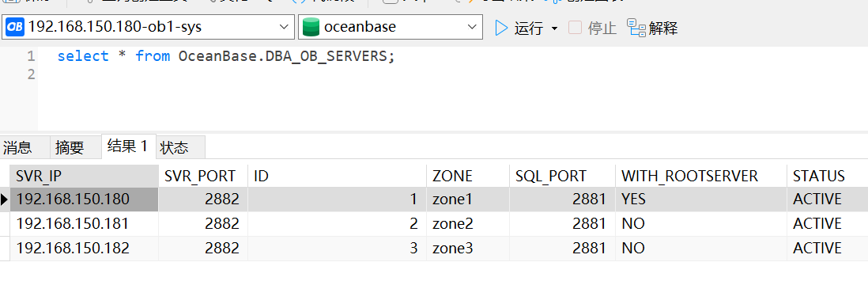Click the current-row marker beside 192.168.150.180
This screenshot has height=304, width=868.
tap(5, 199)
